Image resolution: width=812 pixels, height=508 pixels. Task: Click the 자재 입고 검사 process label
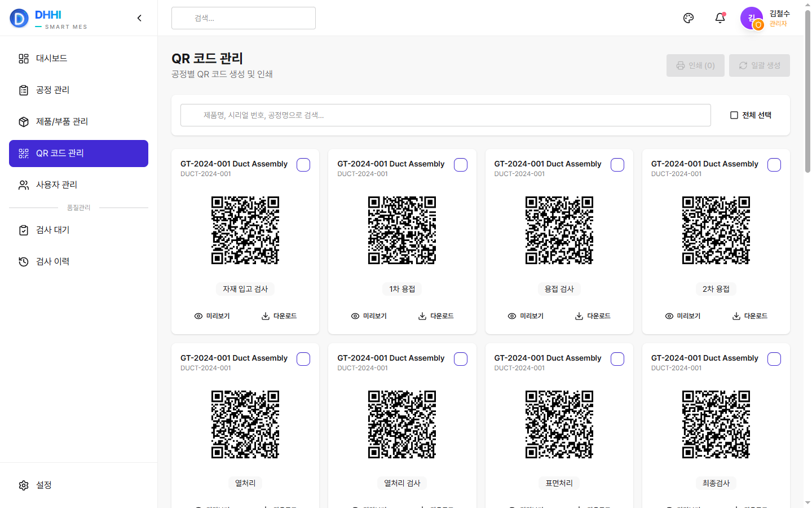[x=245, y=289]
